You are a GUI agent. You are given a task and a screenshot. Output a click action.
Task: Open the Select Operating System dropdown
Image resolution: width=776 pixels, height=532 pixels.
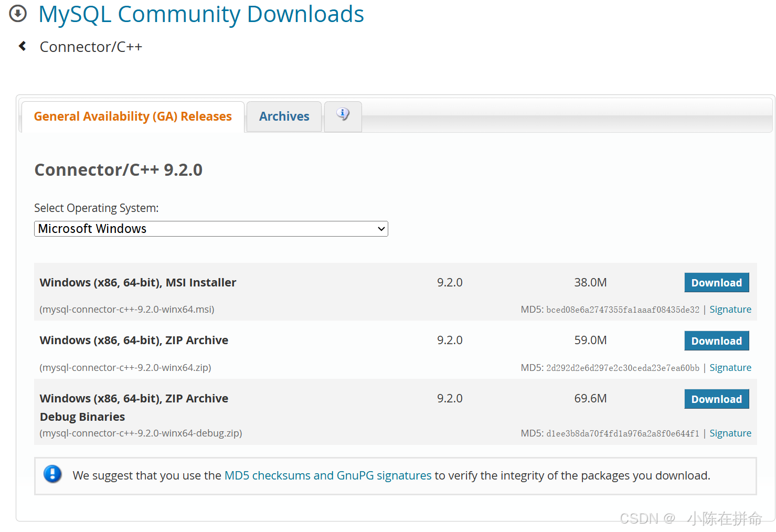[x=211, y=229]
